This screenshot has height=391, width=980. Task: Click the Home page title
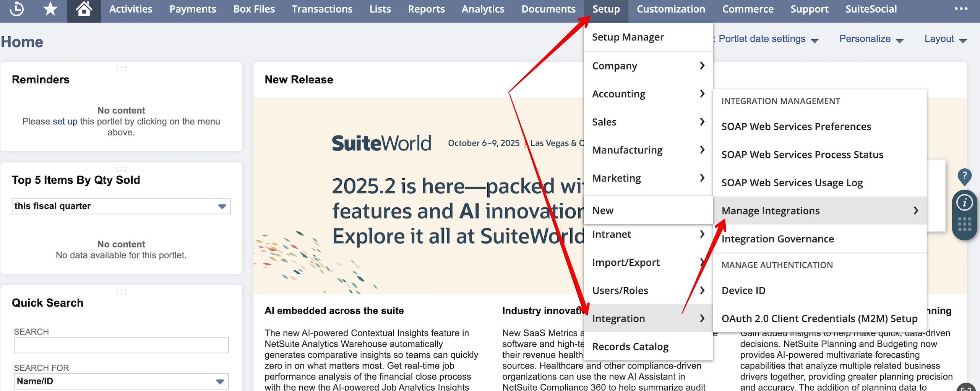coord(22,42)
